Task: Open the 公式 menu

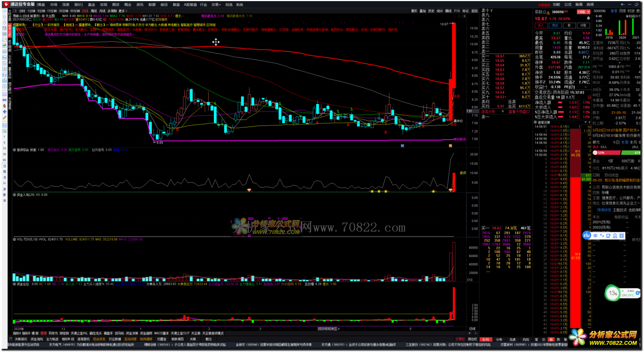Action: [x=568, y=5]
